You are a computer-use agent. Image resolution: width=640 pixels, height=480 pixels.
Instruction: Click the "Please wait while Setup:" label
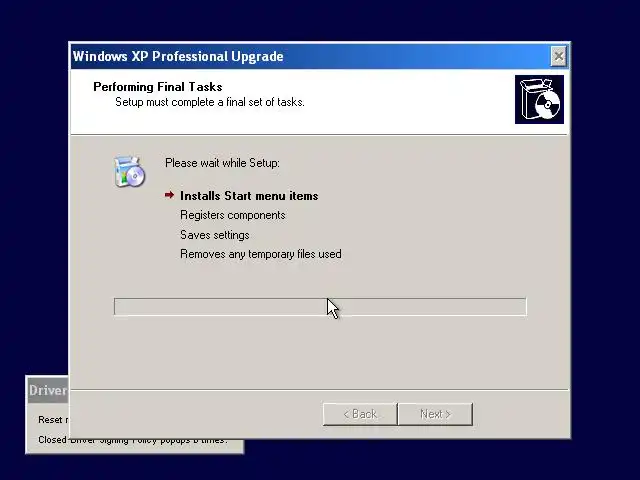(x=222, y=163)
